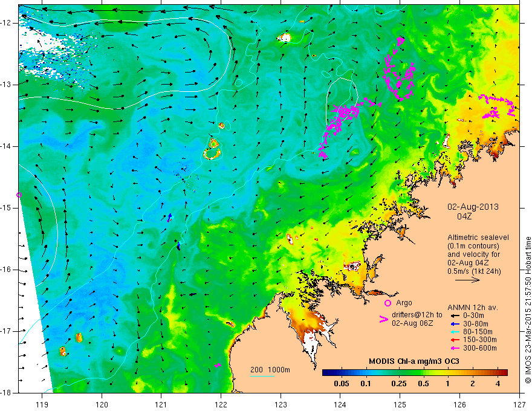Click the '0.5m/s (1kt 24h)' text
This screenshot has width=532, height=411.
475,271
